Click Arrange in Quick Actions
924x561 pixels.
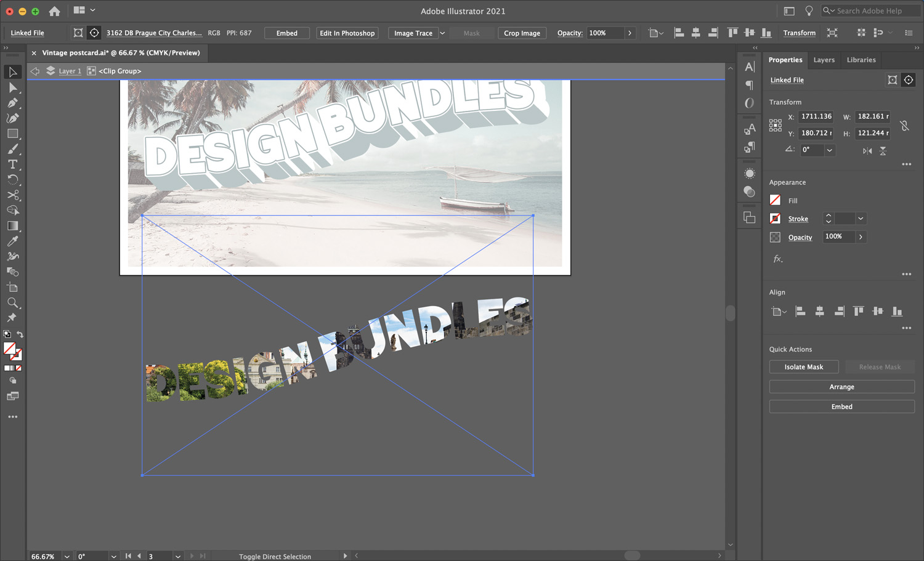pyautogui.click(x=841, y=387)
